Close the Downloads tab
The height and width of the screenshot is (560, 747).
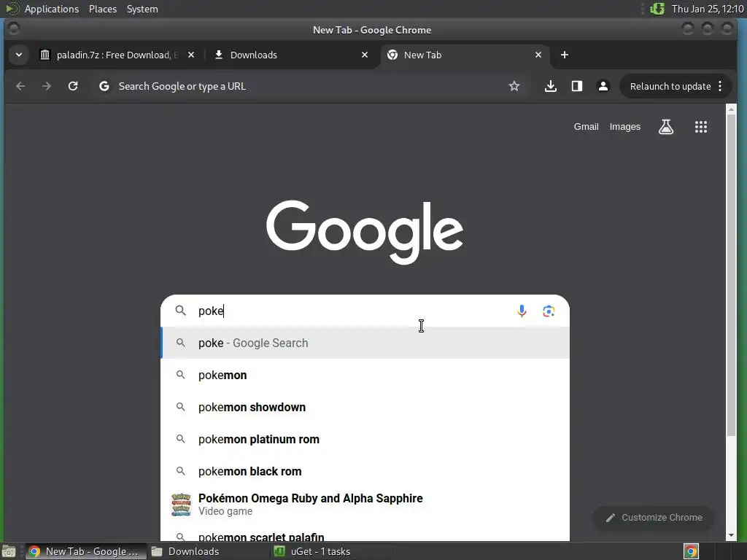[x=365, y=55]
